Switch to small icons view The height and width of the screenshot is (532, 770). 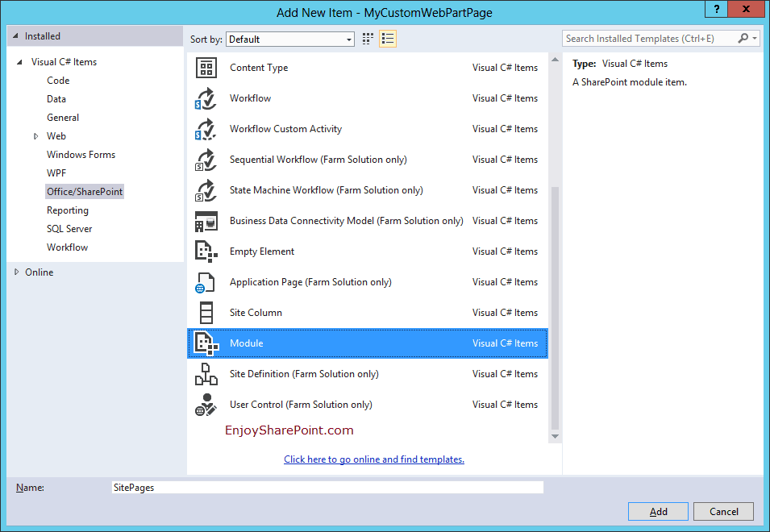coord(367,38)
